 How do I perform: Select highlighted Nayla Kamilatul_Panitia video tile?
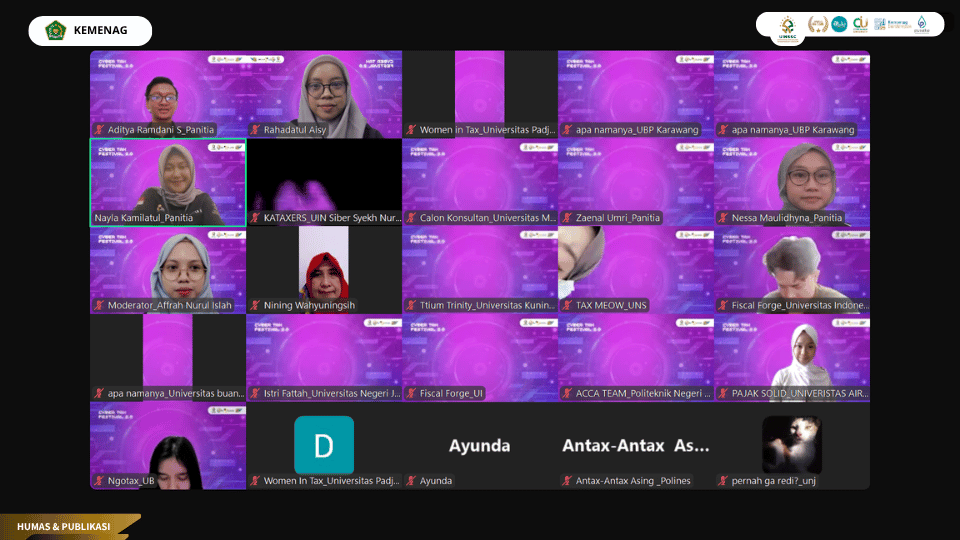[x=168, y=182]
